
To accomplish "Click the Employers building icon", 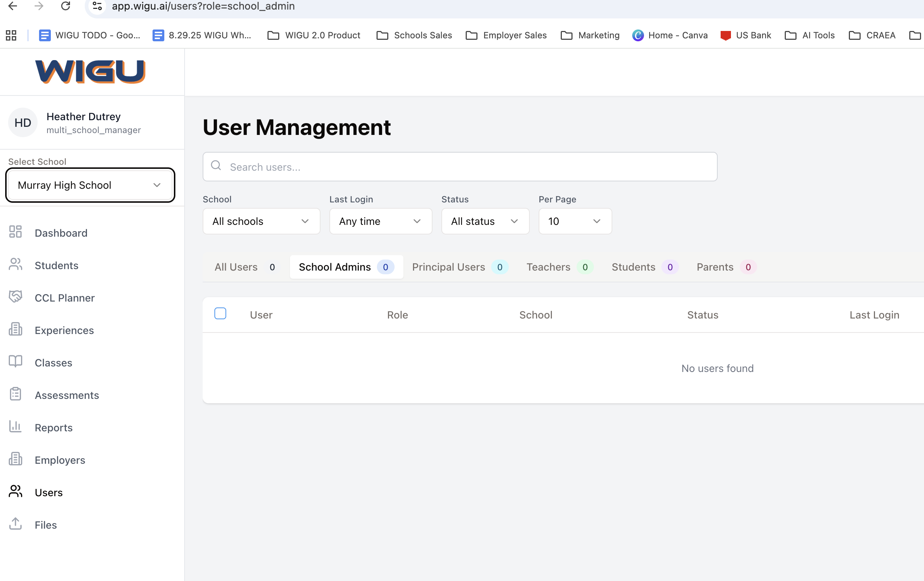I will click(x=15, y=460).
